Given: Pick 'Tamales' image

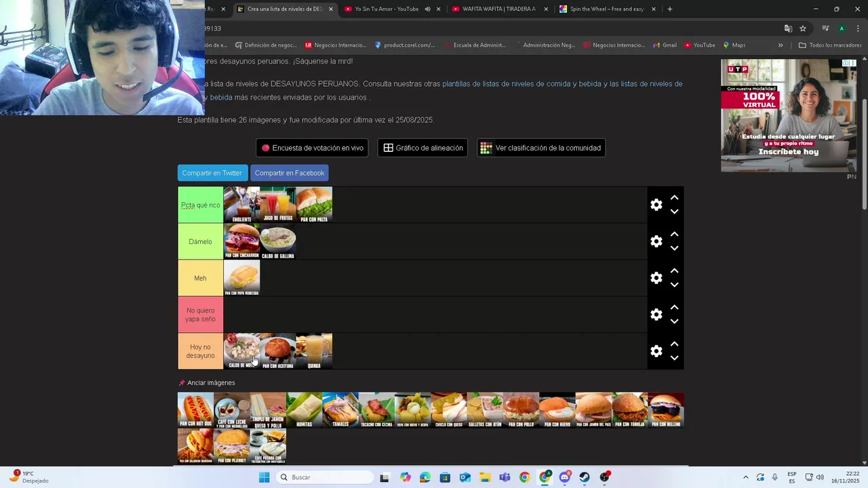Looking at the screenshot, I should (x=340, y=410).
